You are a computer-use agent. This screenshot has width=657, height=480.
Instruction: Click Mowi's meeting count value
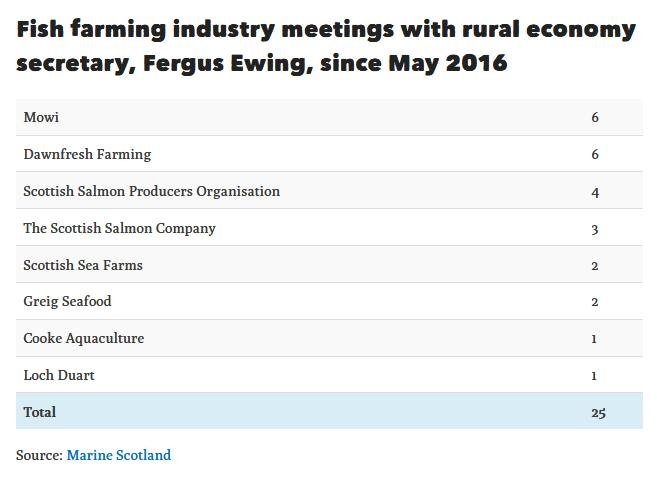pyautogui.click(x=595, y=118)
